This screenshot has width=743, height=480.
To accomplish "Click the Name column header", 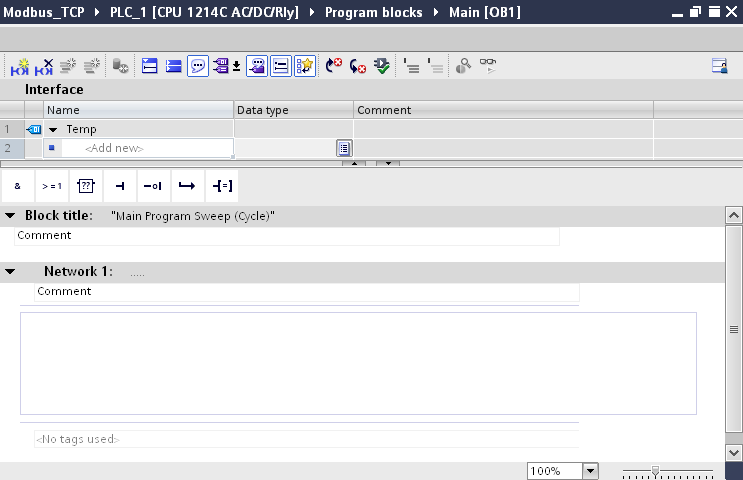I will [x=138, y=110].
